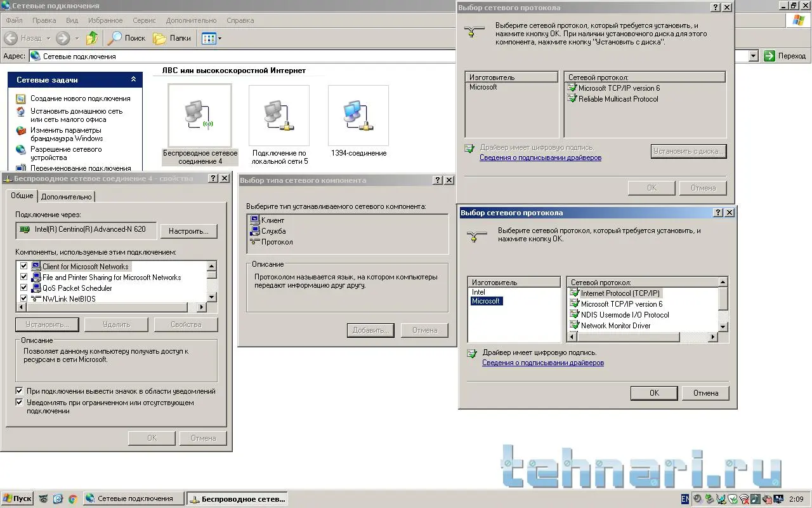This screenshot has height=508, width=812.
Task: Open Изменить параметры брандмауэра Windows
Action: tap(67, 134)
